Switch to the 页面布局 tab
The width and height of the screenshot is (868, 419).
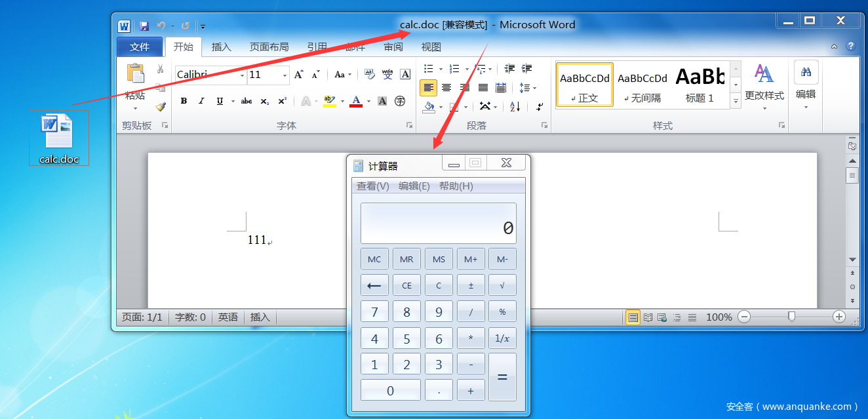coord(269,47)
